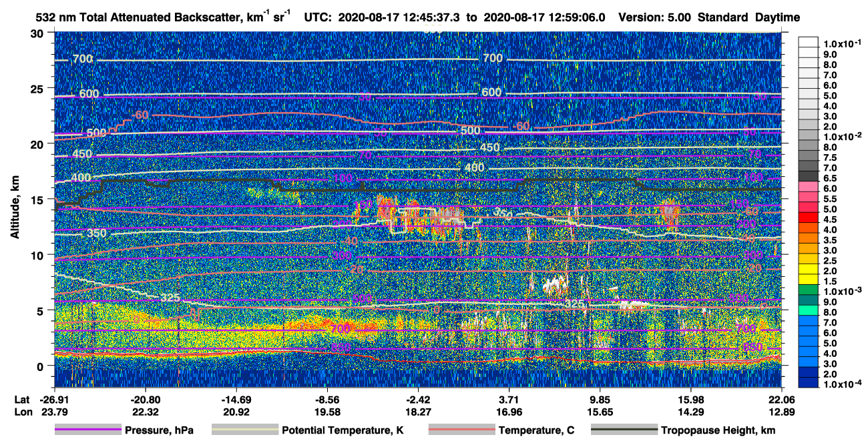Click the longitude value 16.96
868x445 pixels.
pos(509,412)
